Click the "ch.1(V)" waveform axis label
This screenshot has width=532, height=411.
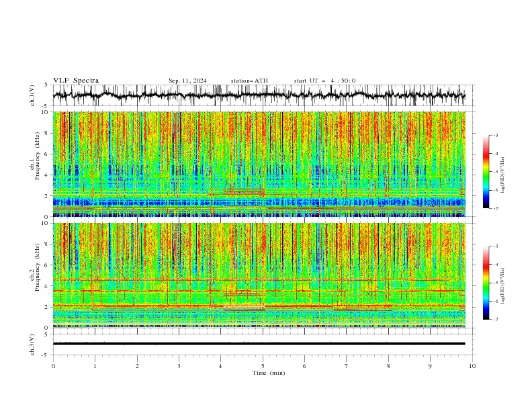[x=32, y=95]
